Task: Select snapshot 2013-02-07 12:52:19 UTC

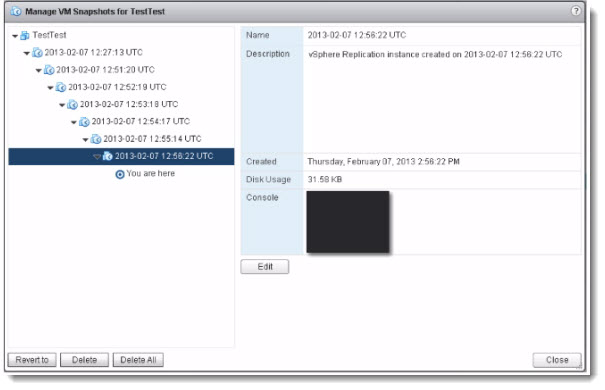Action: point(117,87)
